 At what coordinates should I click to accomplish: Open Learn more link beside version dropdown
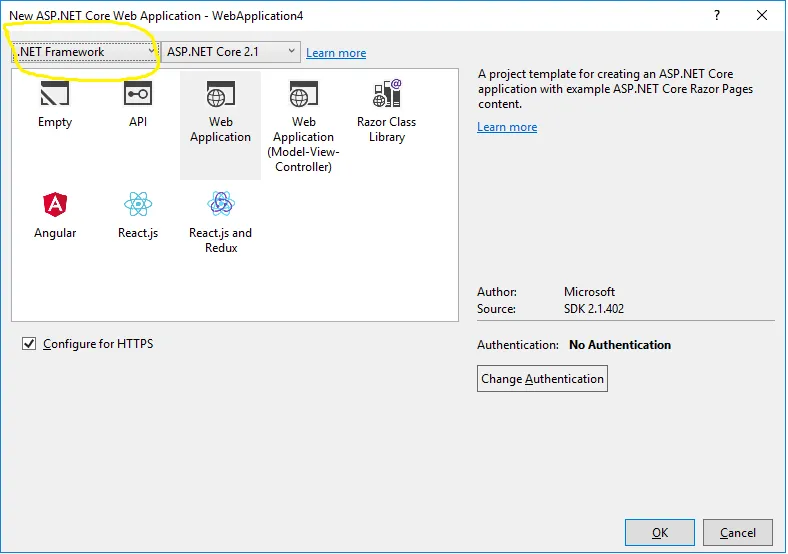pos(336,53)
